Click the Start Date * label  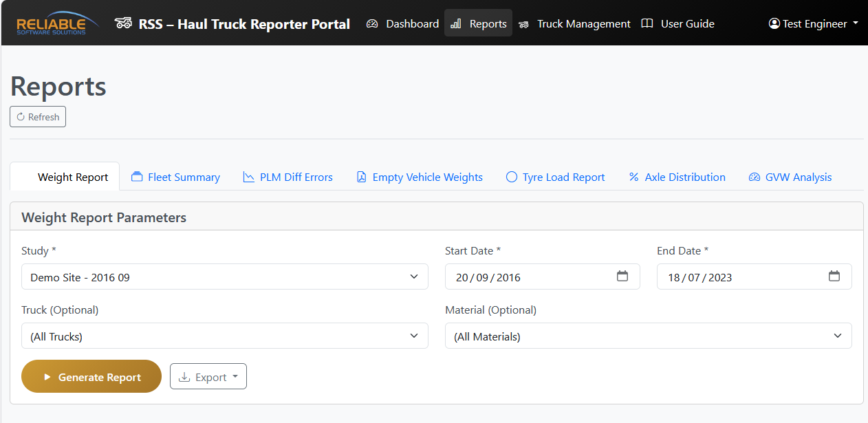point(473,250)
